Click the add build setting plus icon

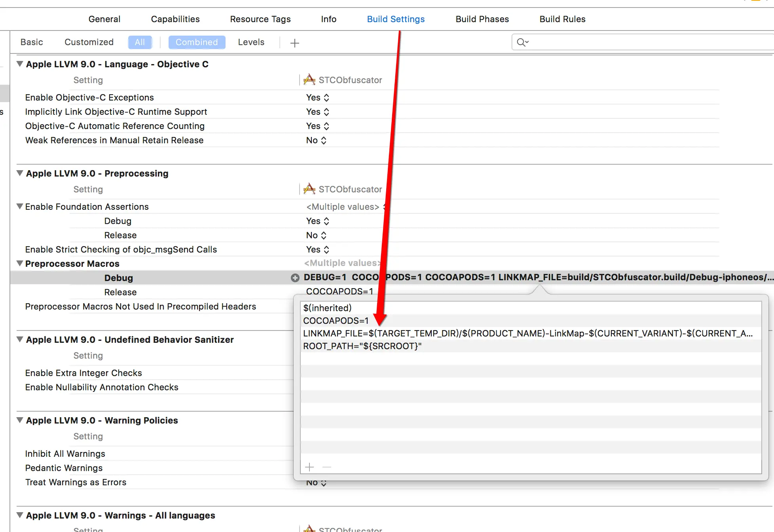pos(294,43)
